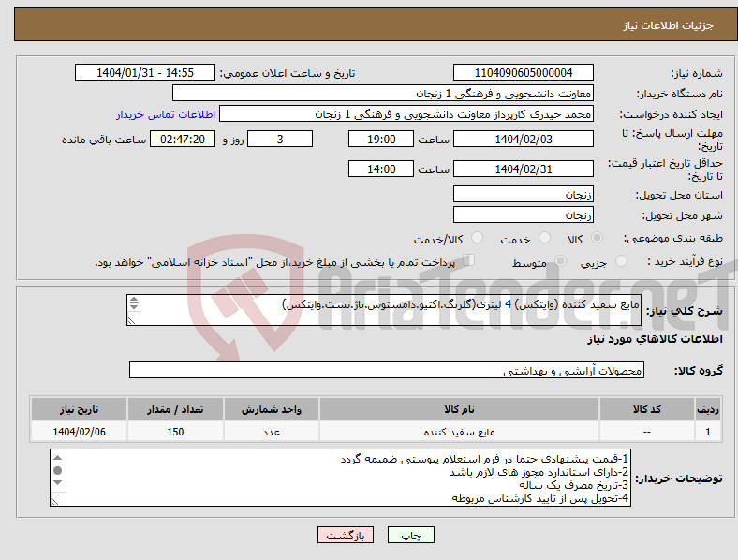Click scroll up arrow in buyer notes
Viewport: 738px width, 560px height.
pyautogui.click(x=57, y=458)
